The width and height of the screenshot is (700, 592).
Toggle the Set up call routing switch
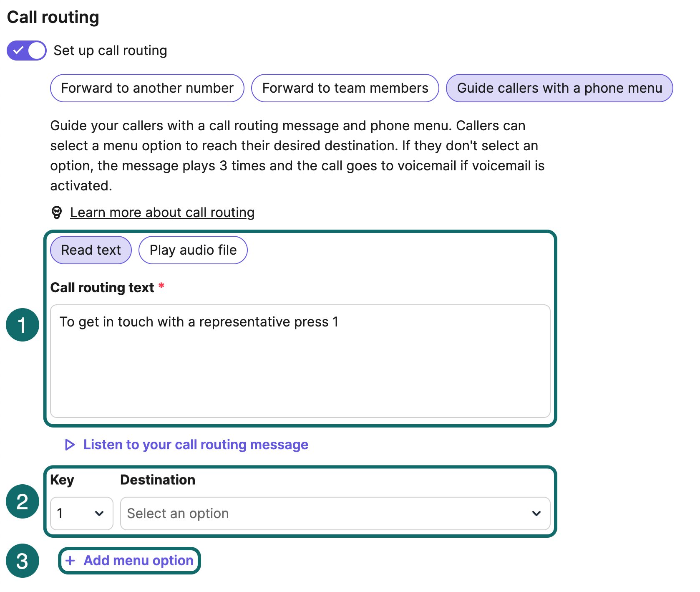[x=27, y=51]
